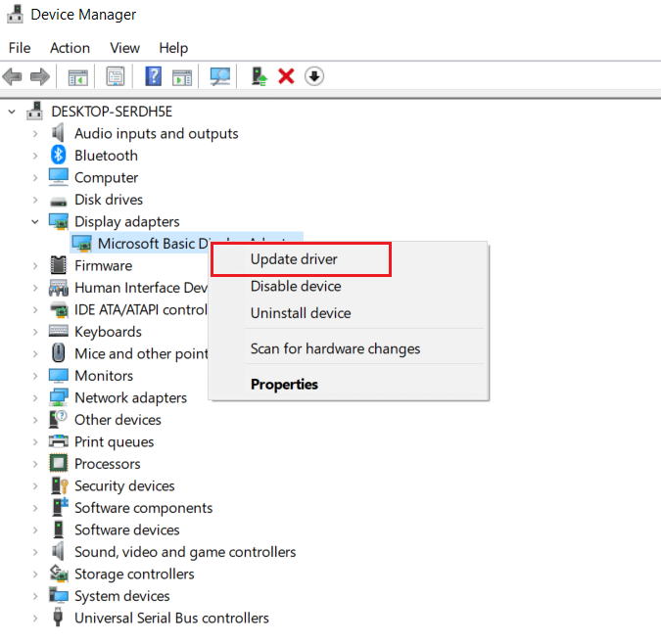Click the Disable device down-arrow icon

[314, 76]
